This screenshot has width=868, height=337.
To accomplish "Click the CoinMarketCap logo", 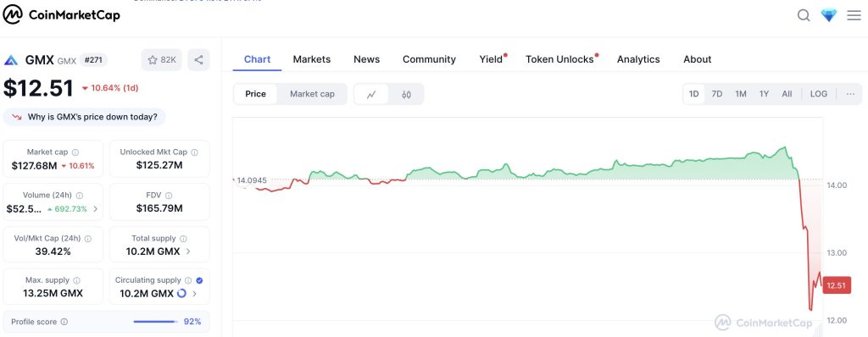I will pos(61,15).
